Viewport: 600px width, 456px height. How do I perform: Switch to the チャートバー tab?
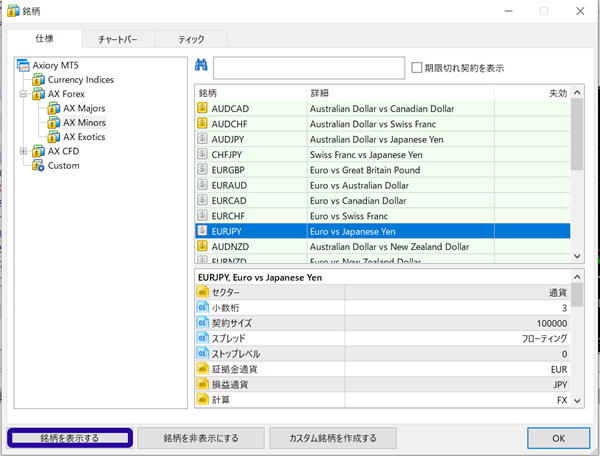click(118, 39)
